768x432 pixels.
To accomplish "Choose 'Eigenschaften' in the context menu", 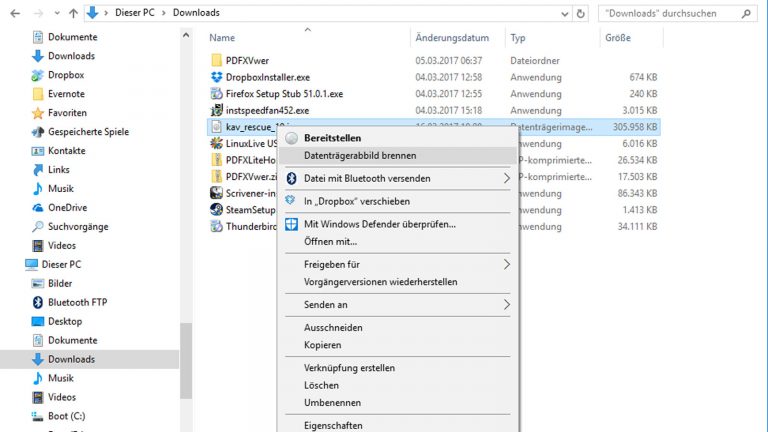I will click(x=334, y=425).
